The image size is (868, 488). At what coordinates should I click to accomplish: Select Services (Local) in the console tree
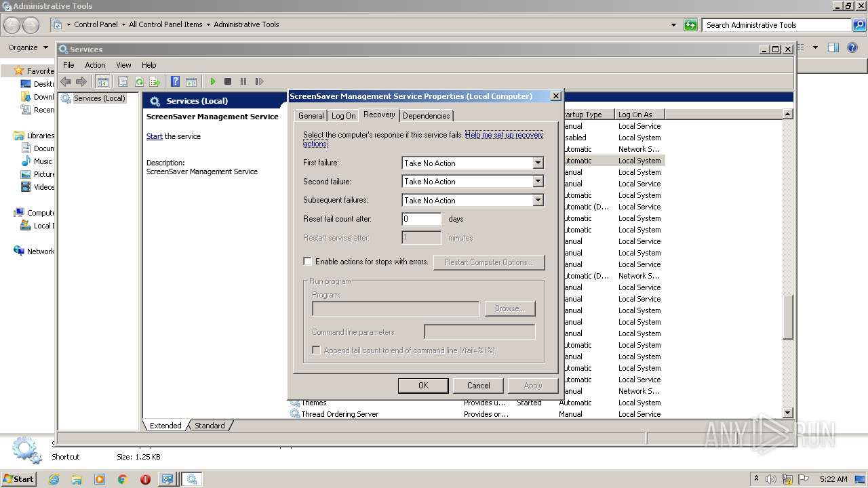(99, 98)
